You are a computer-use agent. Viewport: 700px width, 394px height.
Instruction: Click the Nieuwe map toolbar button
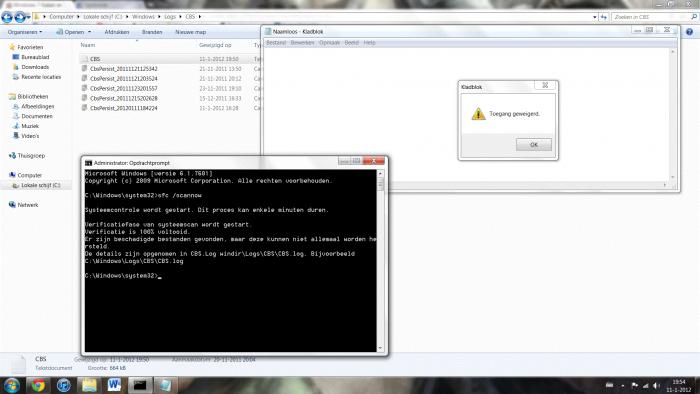191,32
